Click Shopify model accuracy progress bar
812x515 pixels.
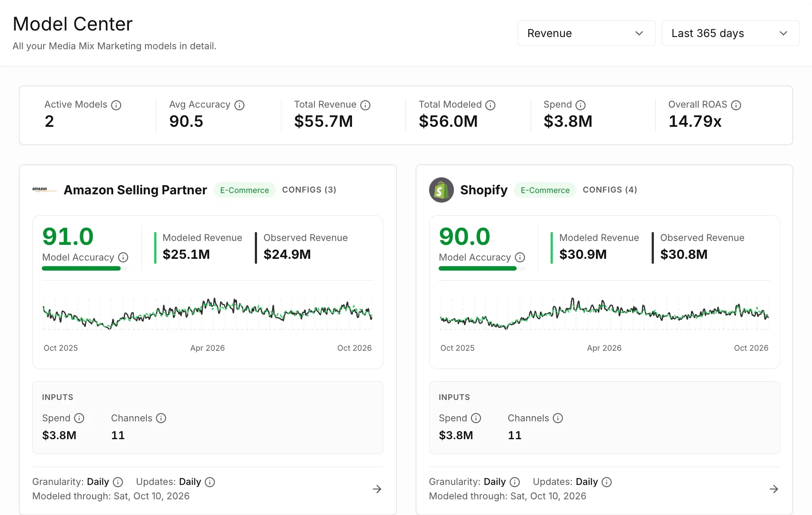coord(482,268)
